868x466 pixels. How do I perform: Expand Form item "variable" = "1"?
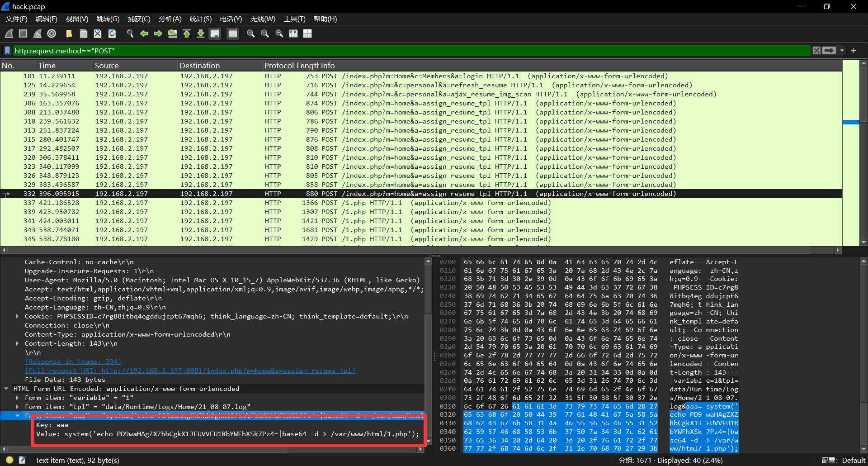click(x=17, y=398)
